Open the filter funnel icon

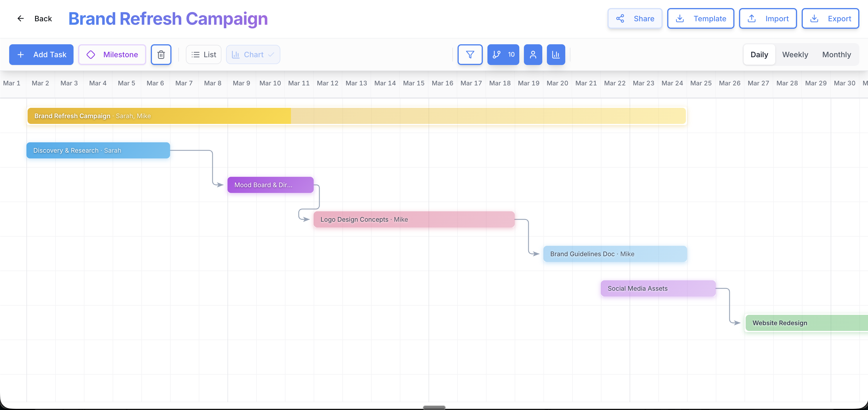470,55
